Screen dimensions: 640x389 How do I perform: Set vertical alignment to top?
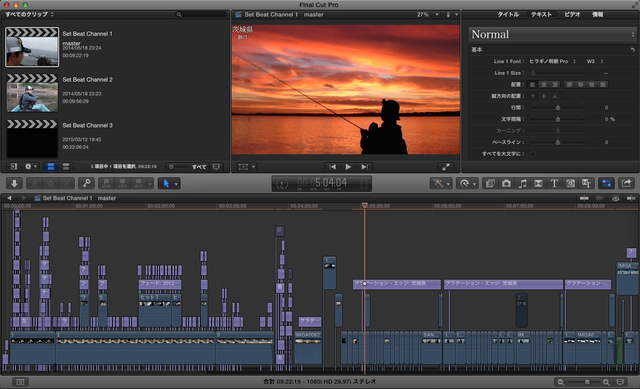click(532, 96)
